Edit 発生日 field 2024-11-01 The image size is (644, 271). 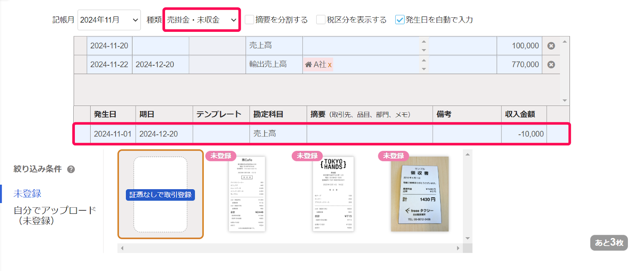pos(113,134)
